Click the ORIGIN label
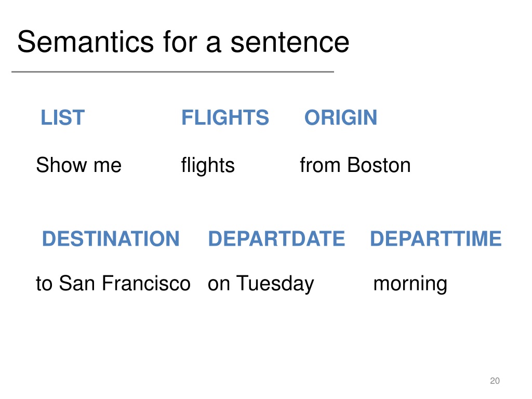Image resolution: width=532 pixels, height=399 pixels. click(341, 117)
